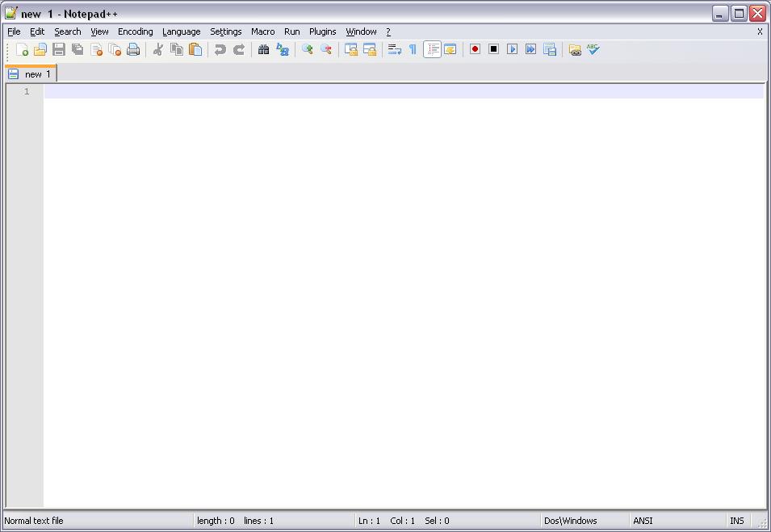Toggle synchronized vertical scrolling
This screenshot has width=771, height=532.
click(x=351, y=49)
